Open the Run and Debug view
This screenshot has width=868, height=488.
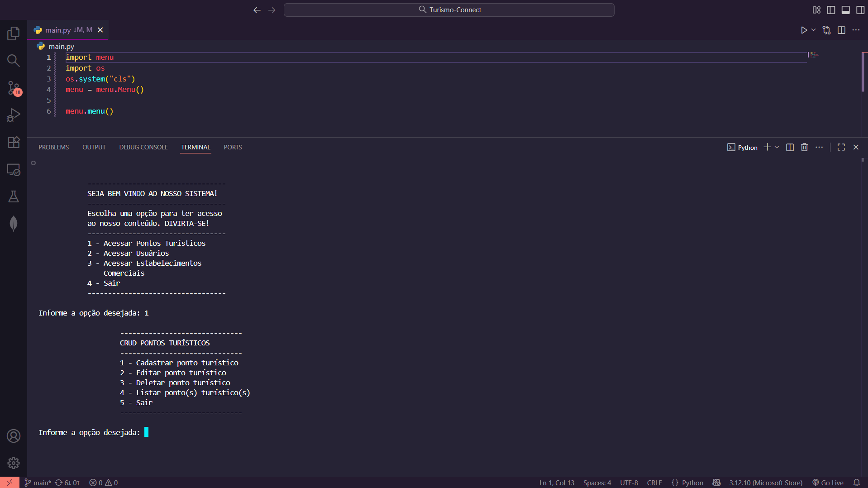tap(14, 115)
